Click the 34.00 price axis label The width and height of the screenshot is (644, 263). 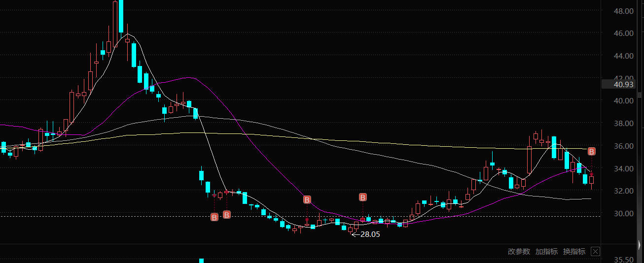[x=624, y=168]
